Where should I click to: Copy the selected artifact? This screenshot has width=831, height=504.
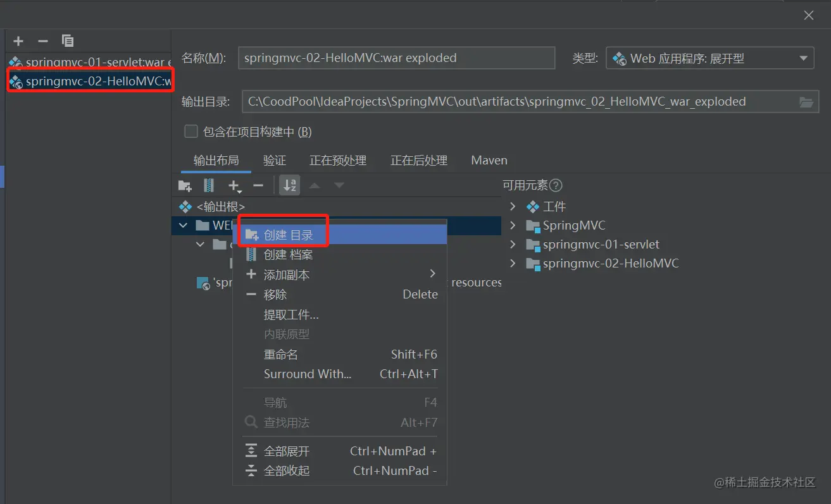coord(68,41)
